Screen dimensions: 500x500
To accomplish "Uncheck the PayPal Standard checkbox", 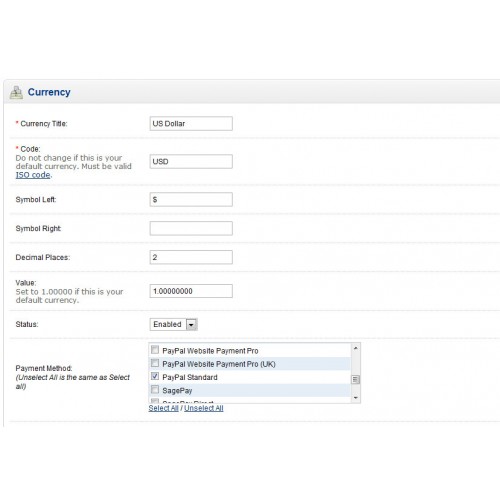I will click(x=155, y=376).
